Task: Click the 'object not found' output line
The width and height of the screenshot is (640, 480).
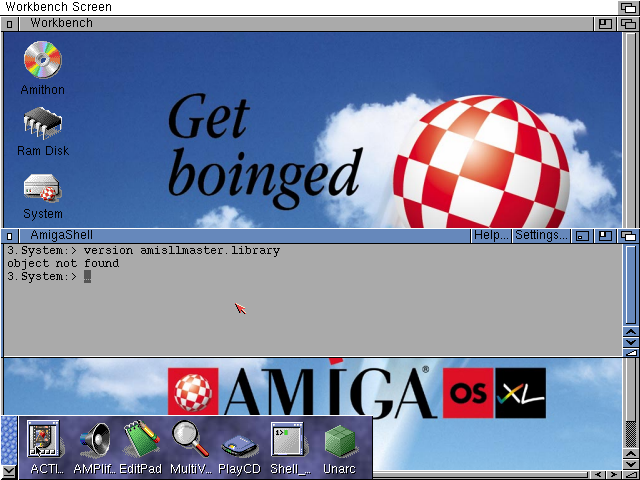Action: tap(63, 263)
